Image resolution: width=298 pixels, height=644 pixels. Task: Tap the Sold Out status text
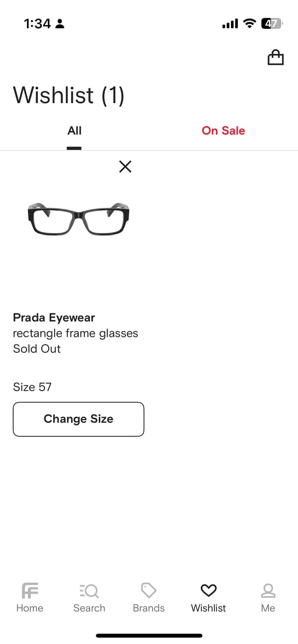(37, 349)
